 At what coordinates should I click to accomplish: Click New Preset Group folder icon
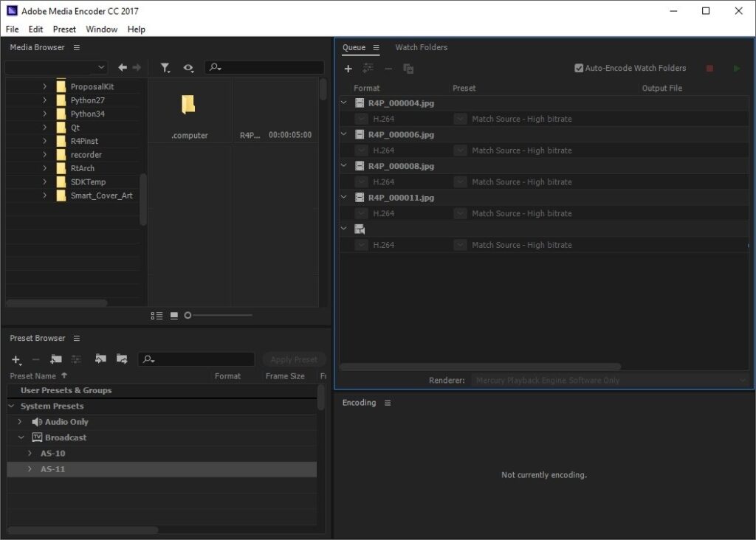point(55,360)
